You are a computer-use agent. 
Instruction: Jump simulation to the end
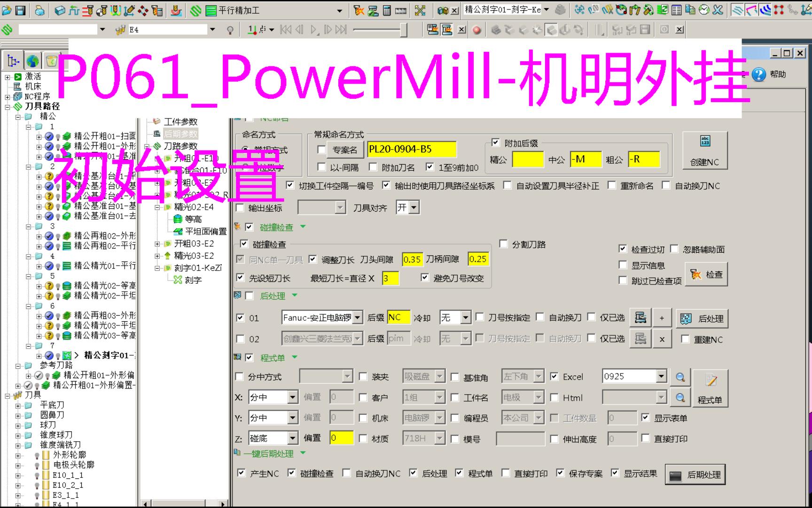point(342,30)
